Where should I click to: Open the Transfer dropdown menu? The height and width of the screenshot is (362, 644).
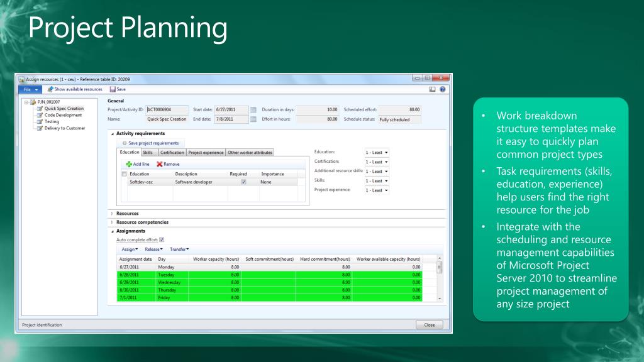click(179, 249)
